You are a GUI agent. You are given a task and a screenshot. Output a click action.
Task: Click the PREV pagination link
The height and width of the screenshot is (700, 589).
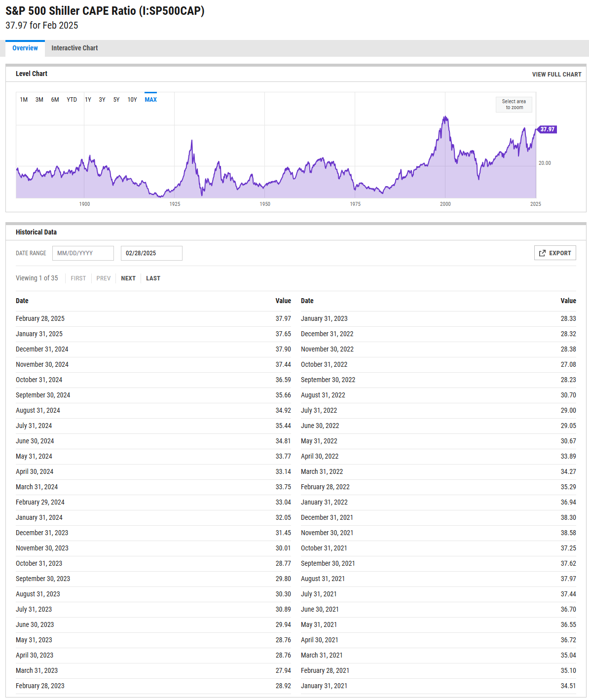coord(104,278)
